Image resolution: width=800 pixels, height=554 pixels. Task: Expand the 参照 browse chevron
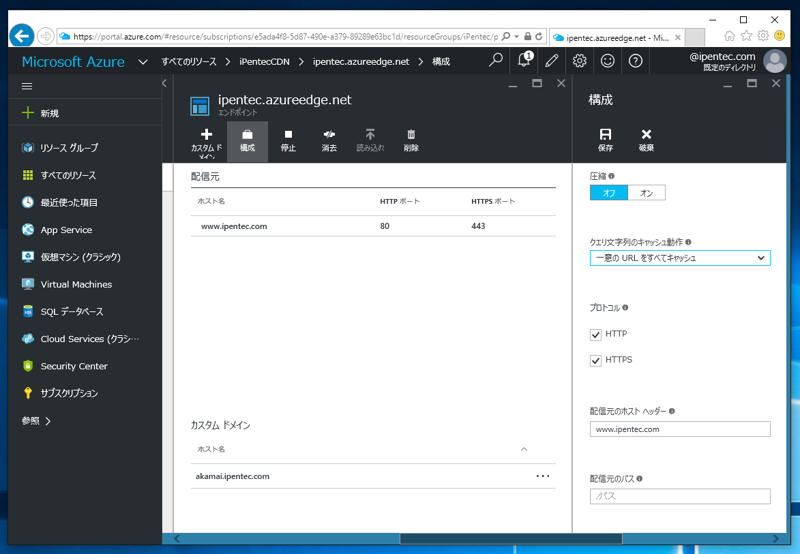tap(48, 421)
